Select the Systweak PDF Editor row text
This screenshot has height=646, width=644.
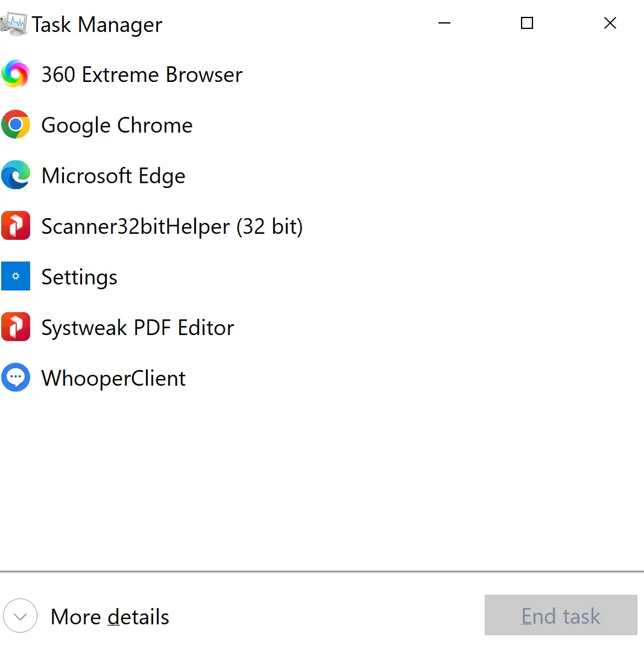tap(137, 328)
